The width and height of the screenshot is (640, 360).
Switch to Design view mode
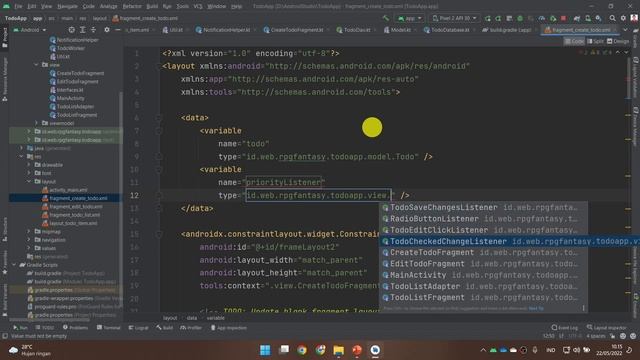pyautogui.click(x=618, y=41)
